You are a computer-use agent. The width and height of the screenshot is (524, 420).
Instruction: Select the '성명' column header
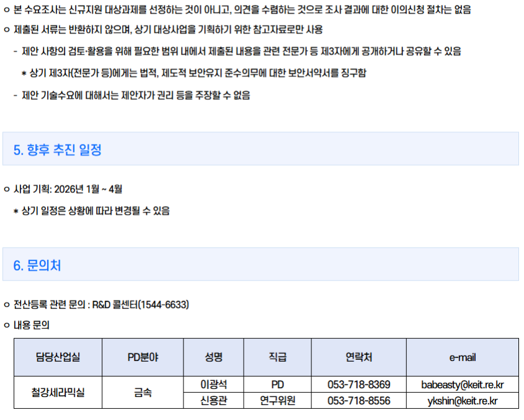(x=213, y=357)
